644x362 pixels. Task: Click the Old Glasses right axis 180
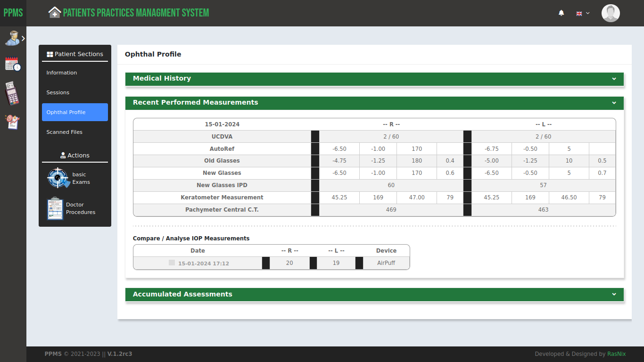[x=417, y=161]
